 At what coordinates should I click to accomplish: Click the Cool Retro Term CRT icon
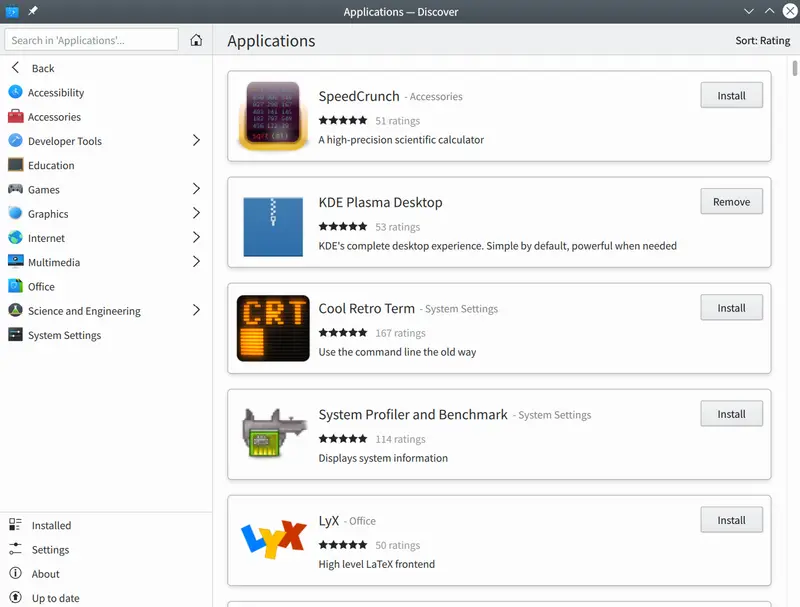coord(273,328)
